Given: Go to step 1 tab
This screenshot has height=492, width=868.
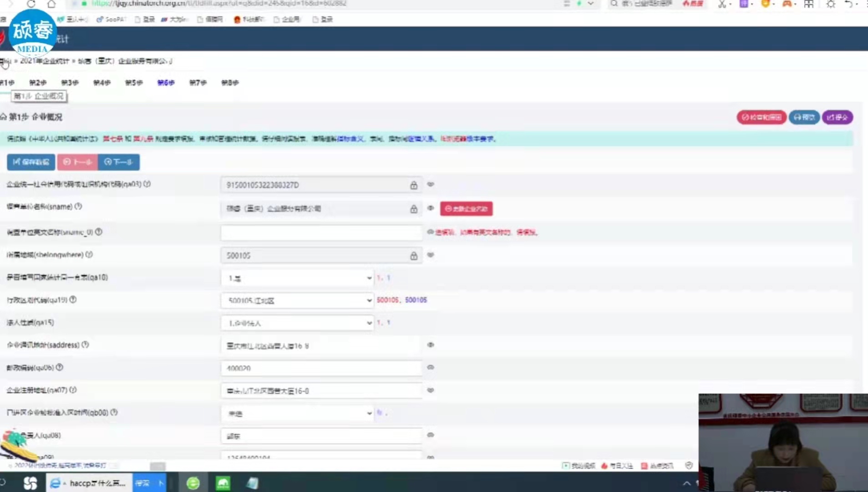Looking at the screenshot, I should 7,82.
